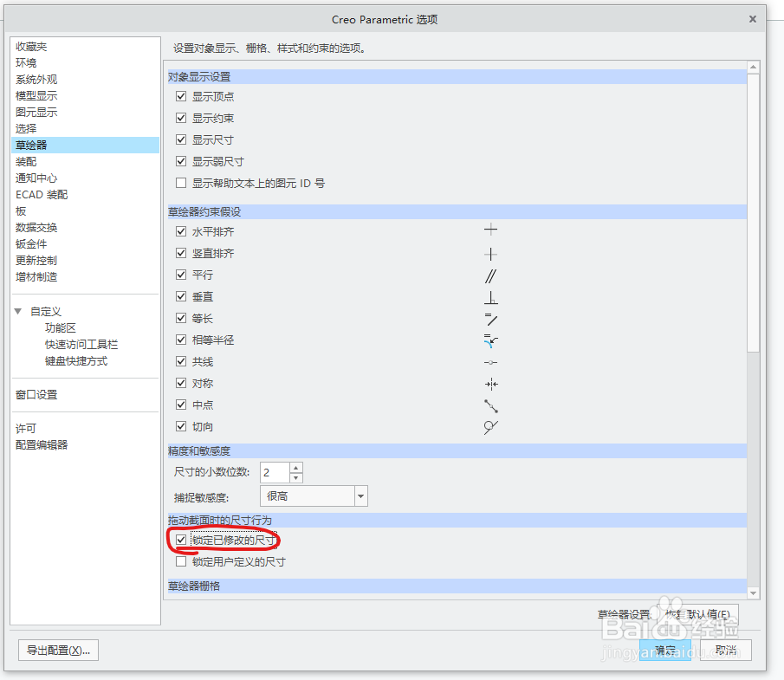Click 导出配置(X)... button
The height and width of the screenshot is (680, 784).
pos(59,650)
